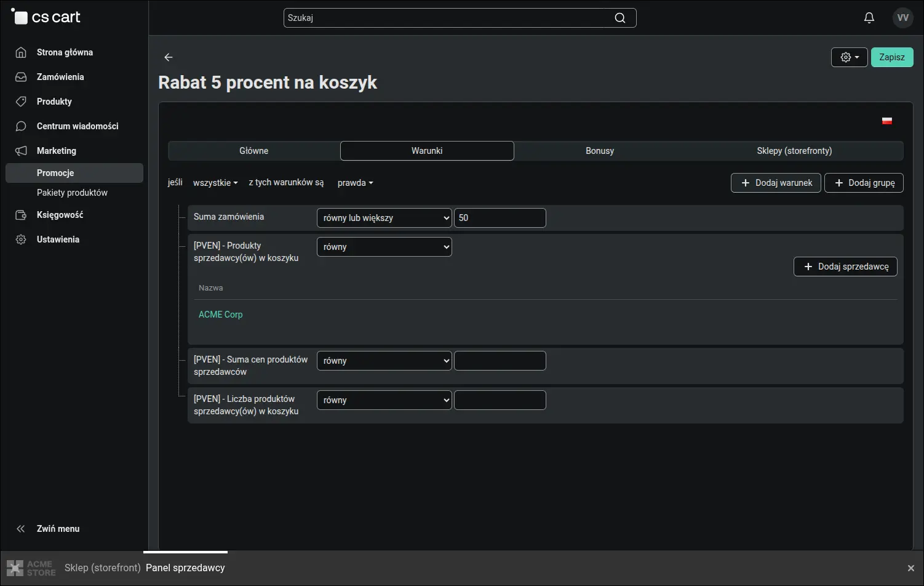924x586 pixels.
Task: Click the back arrow above the title
Action: point(169,57)
